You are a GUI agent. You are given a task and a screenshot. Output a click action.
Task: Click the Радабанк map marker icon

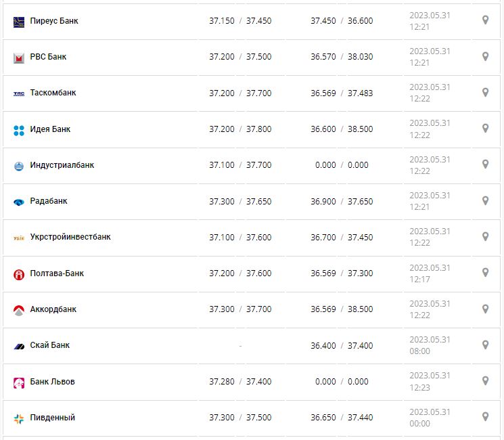pyautogui.click(x=485, y=200)
